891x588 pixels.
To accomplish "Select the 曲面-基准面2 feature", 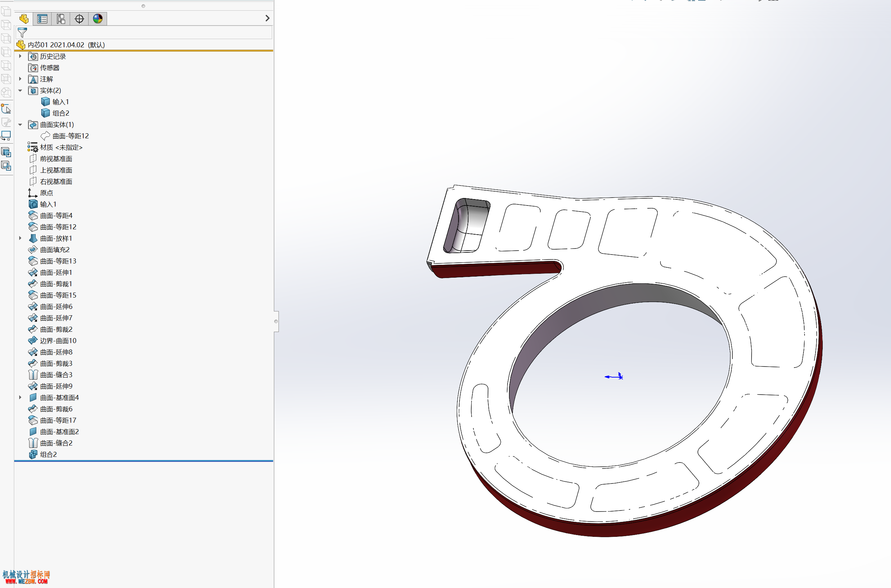I will [54, 432].
